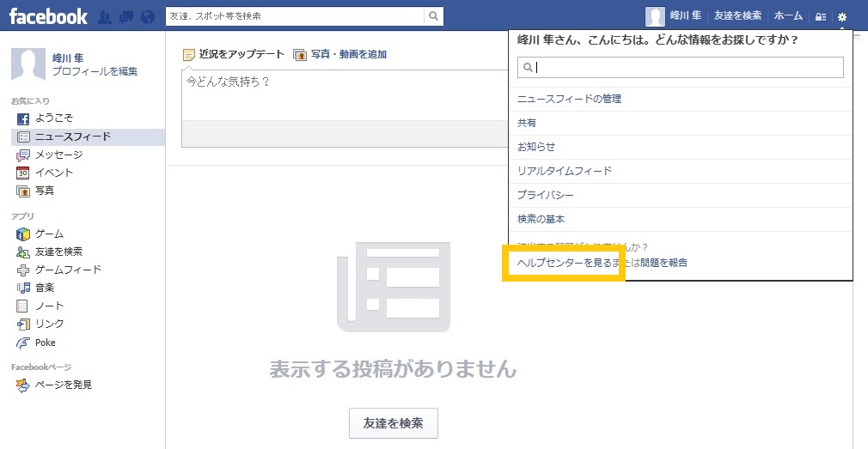Open イベント label in sidebar
868x449 pixels.
click(x=54, y=173)
